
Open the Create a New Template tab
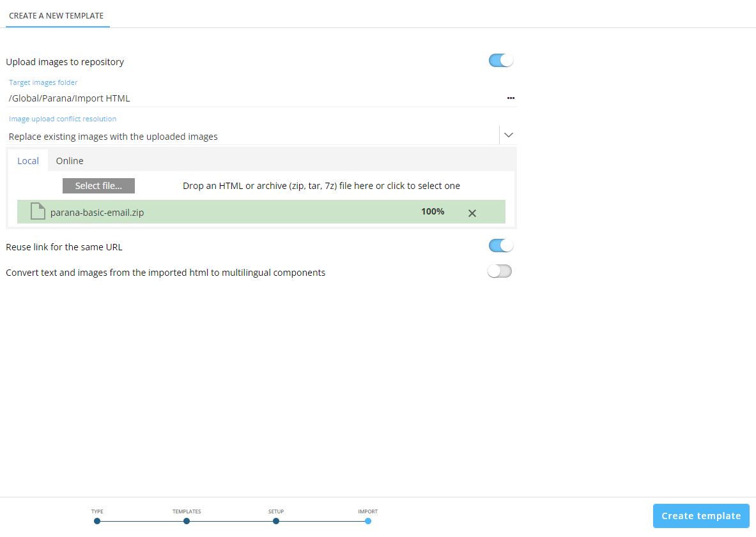[56, 16]
